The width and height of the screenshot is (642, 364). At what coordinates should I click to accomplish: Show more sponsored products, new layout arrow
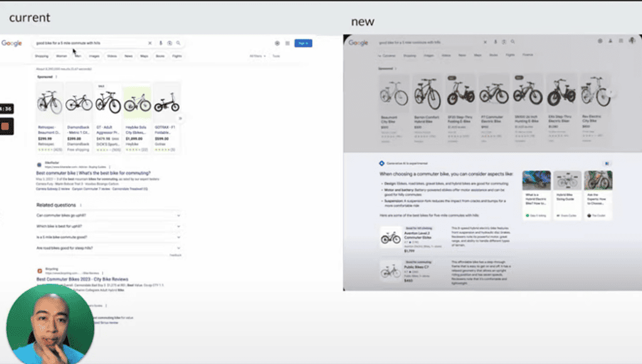611,93
